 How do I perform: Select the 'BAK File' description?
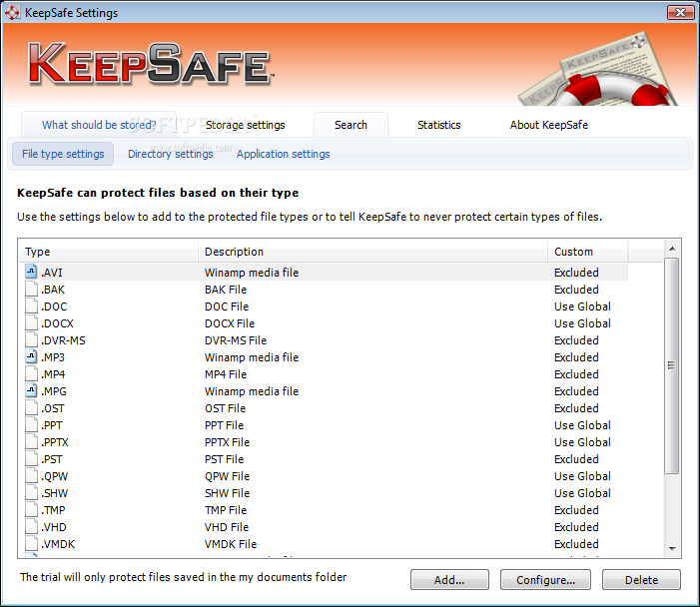pos(226,290)
